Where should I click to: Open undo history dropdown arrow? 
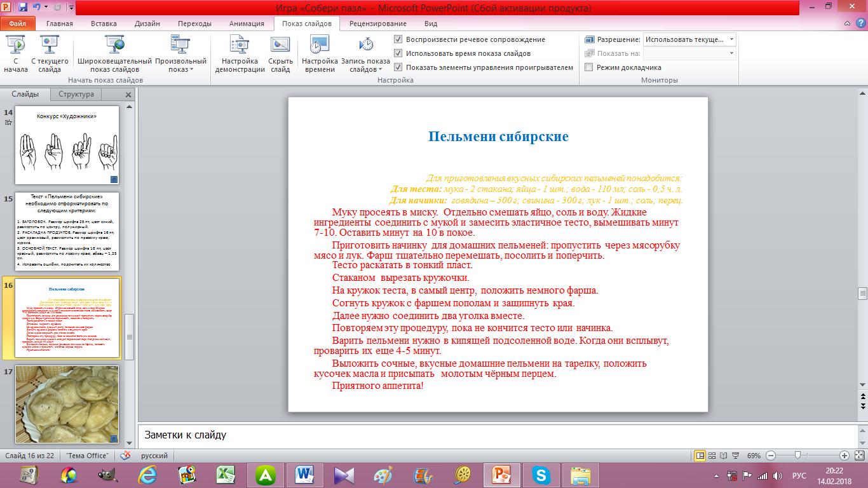pyautogui.click(x=45, y=8)
